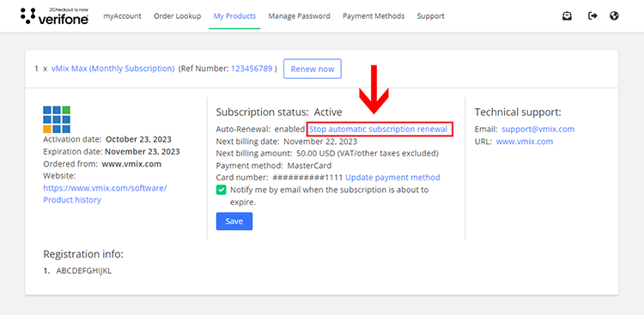This screenshot has height=315, width=644.
Task: Open the language globe icon
Action: coord(615,16)
